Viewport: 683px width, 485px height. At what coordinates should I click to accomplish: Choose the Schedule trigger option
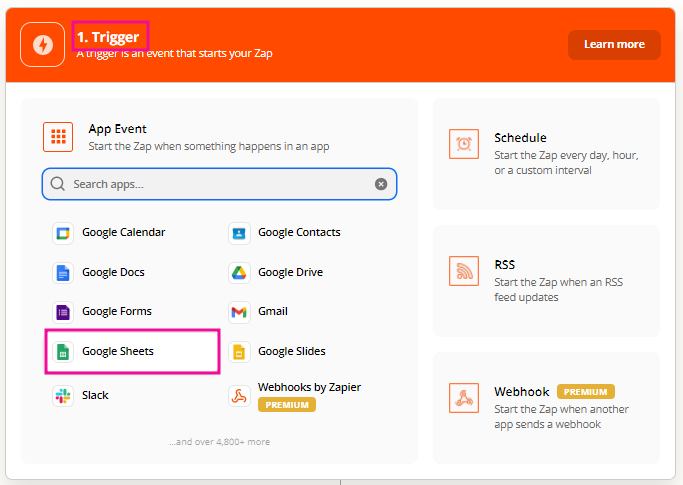(546, 154)
